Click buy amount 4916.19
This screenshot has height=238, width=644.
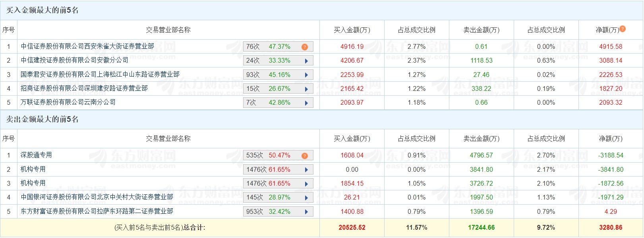[352, 47]
